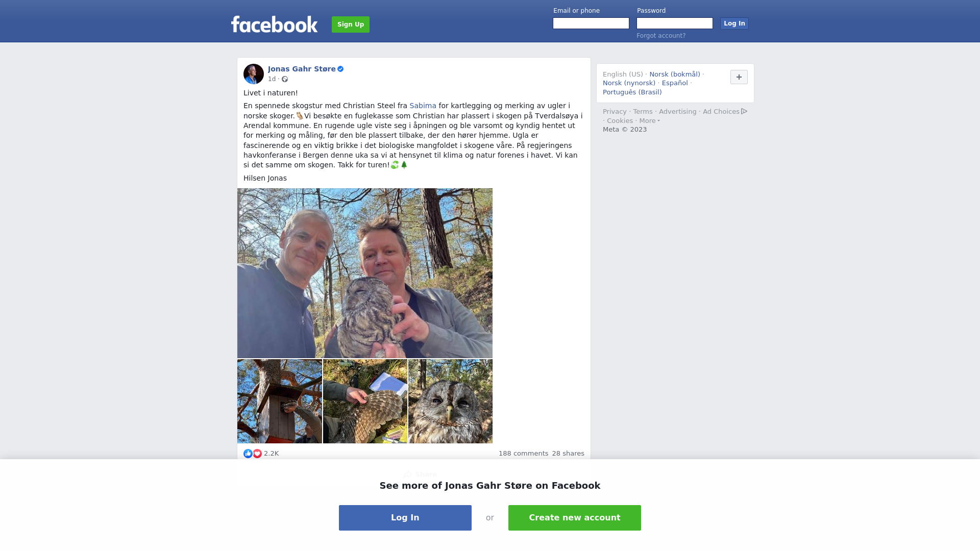Screen dimensions: 980x551
Task: Click Create new account button
Action: pos(575,518)
